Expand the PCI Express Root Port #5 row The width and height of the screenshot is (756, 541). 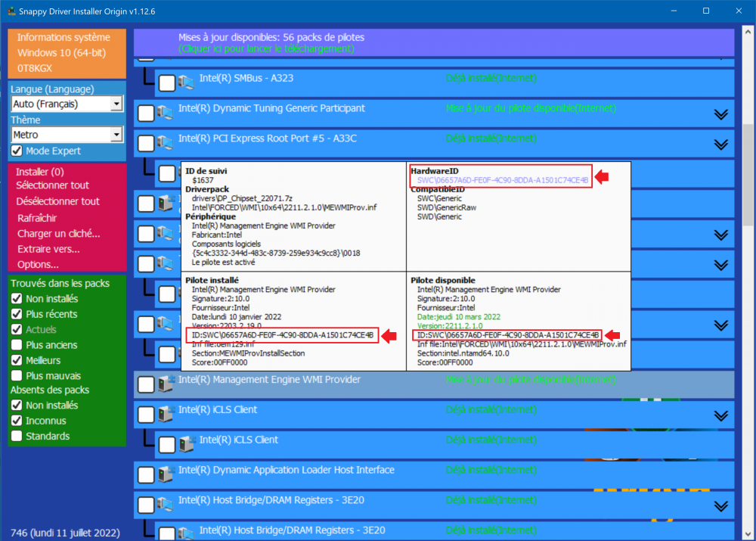tap(720, 145)
